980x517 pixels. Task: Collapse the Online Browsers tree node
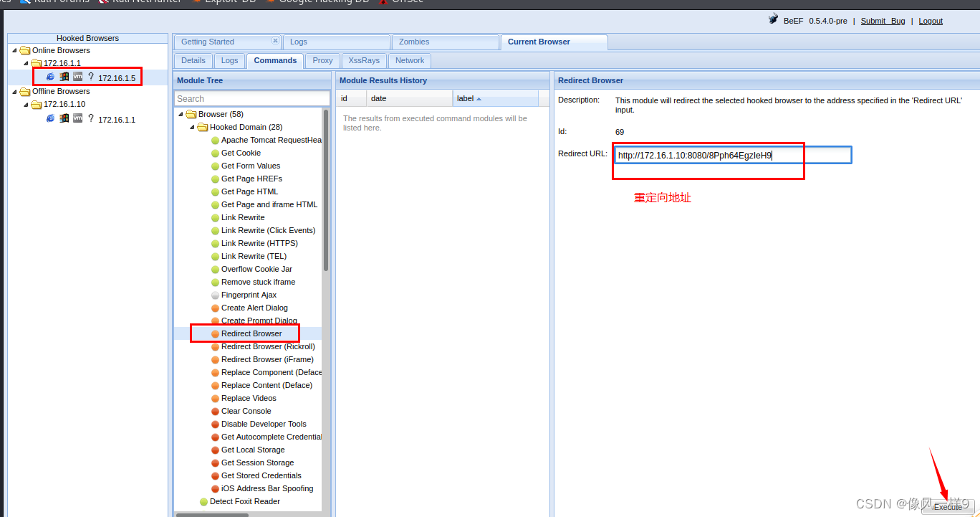tap(14, 50)
